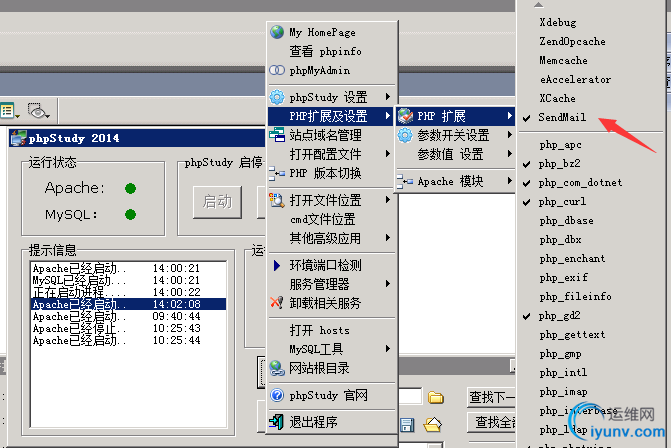This screenshot has height=448, width=671.
Task: Expand the 参数值 设置 submenu arrow
Action: pos(509,154)
